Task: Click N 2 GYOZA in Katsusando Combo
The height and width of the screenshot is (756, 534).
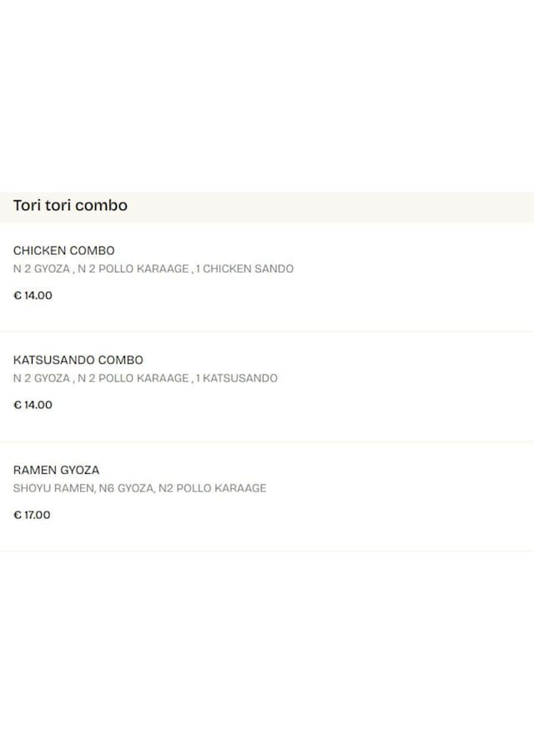Action: pos(42,378)
